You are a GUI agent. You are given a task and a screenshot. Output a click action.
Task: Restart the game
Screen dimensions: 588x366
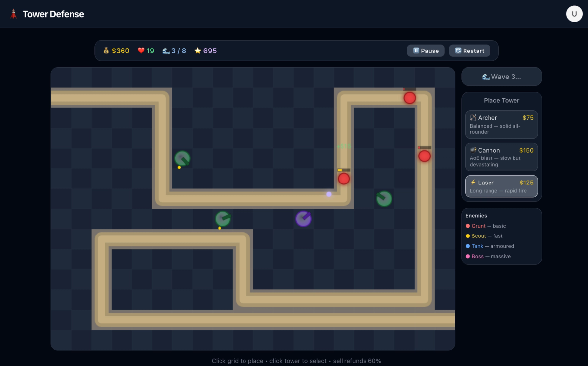tap(469, 51)
